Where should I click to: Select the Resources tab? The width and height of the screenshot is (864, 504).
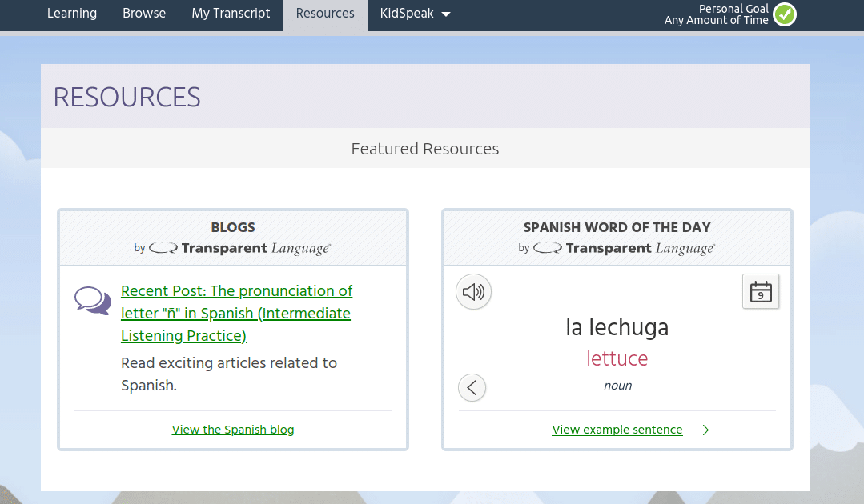click(x=325, y=14)
